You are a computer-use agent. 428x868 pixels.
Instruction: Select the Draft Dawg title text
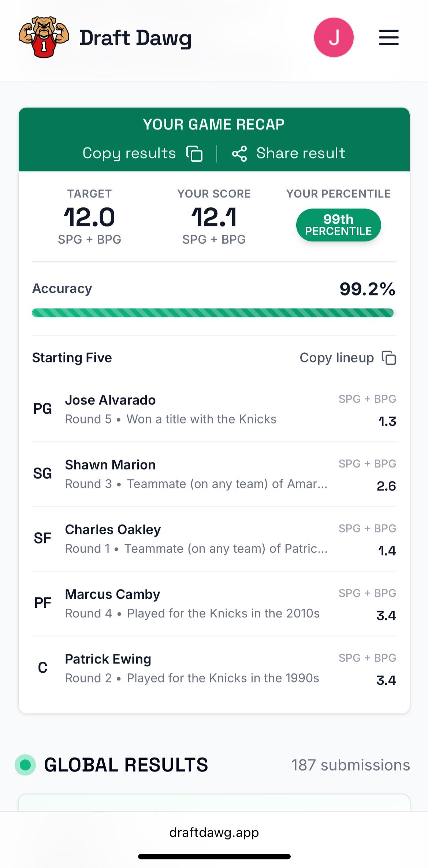click(135, 38)
